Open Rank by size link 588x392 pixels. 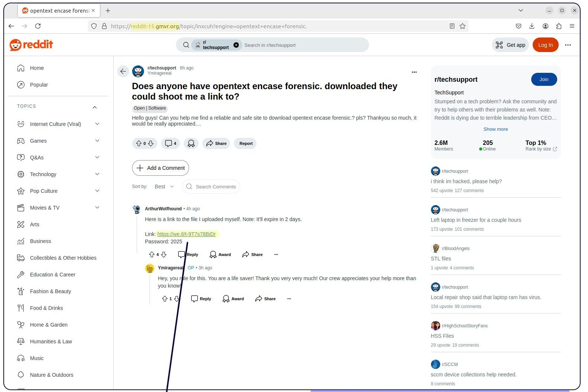(541, 149)
